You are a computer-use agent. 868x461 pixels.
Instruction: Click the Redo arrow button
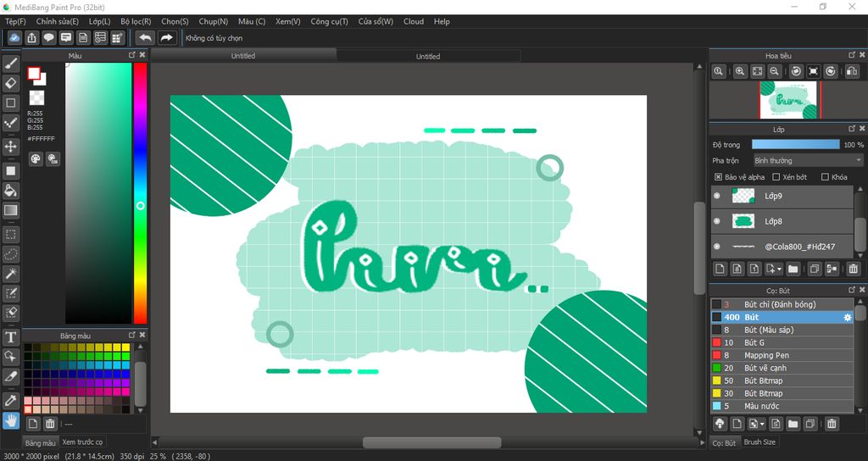click(x=166, y=37)
